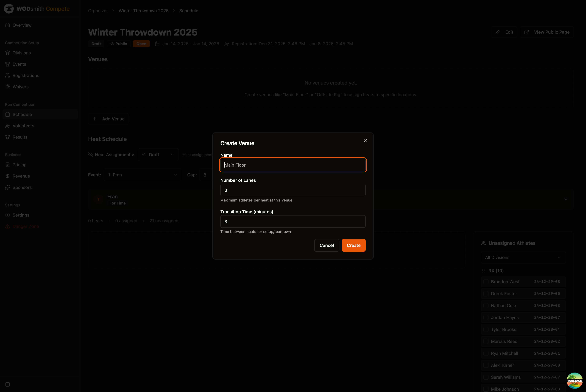This screenshot has width=586, height=392.
Task: Check the Nathan Cole checkbox
Action: [486, 306]
